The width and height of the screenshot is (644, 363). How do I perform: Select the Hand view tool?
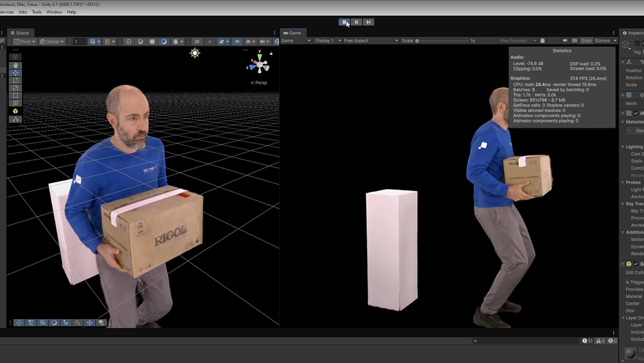coord(15,65)
